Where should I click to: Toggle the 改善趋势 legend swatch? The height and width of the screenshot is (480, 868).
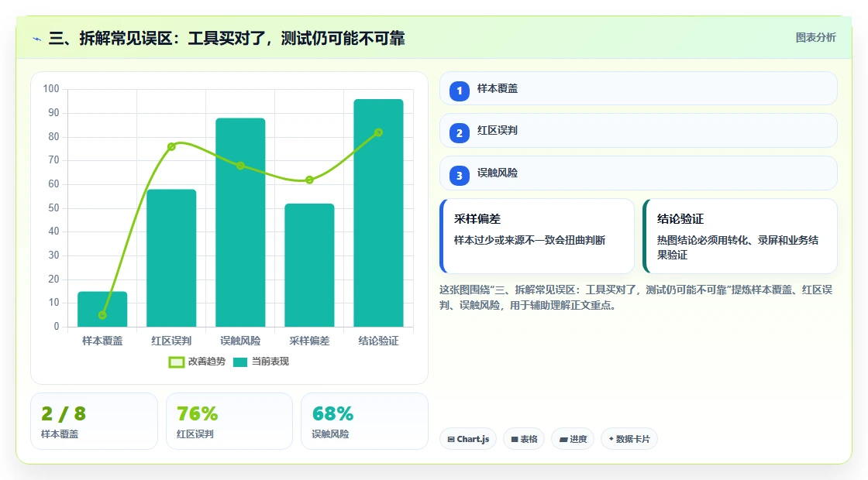[x=176, y=362]
